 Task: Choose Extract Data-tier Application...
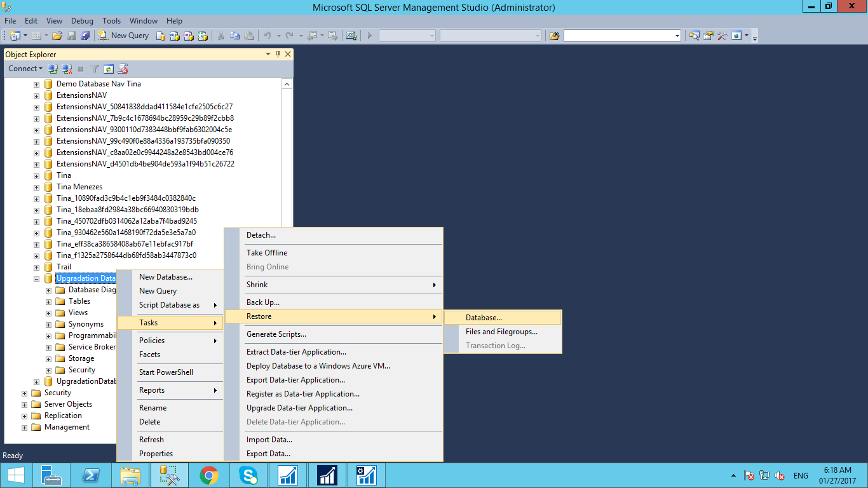[334, 352]
